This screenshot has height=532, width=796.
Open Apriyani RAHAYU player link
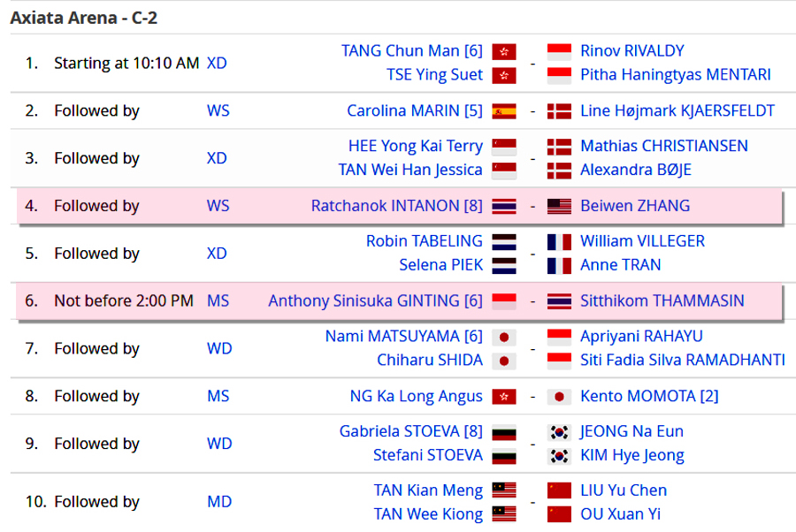(x=641, y=336)
